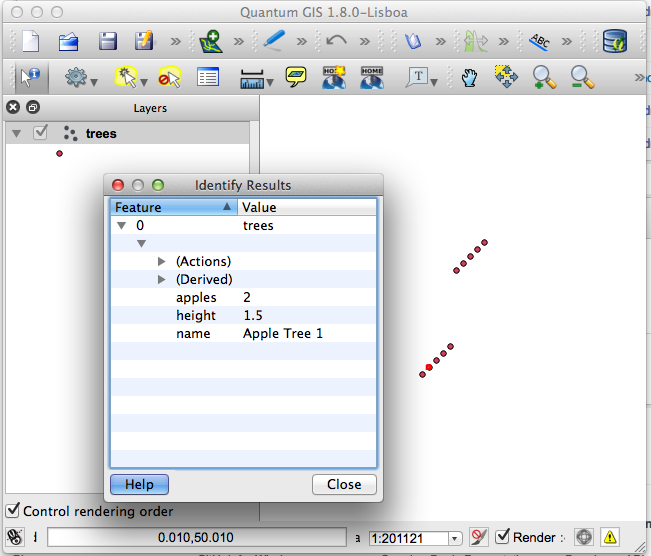The width and height of the screenshot is (651, 556).
Task: Add vector layer icon with green plus
Action: coord(211,41)
